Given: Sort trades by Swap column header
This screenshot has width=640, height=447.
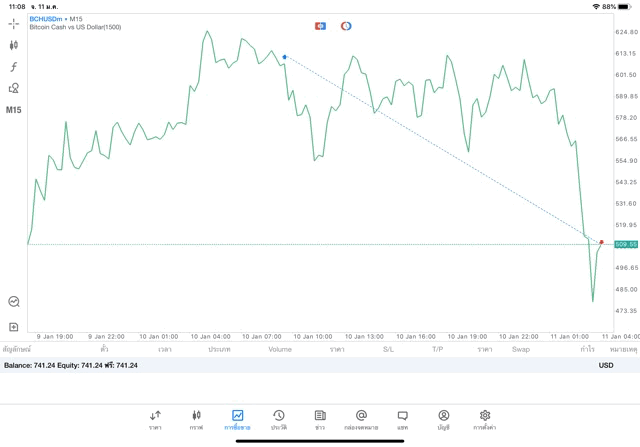Looking at the screenshot, I should 520,350.
